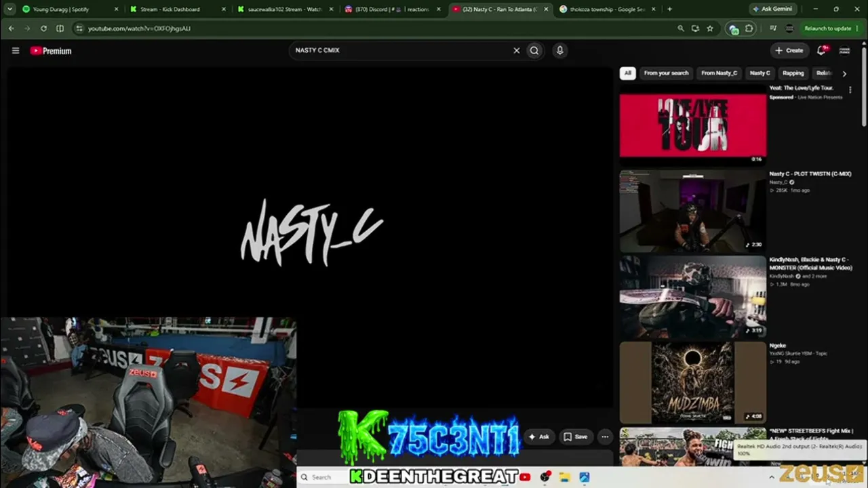The height and width of the screenshot is (488, 868).
Task: View site information for youtube.com
Action: (79, 28)
